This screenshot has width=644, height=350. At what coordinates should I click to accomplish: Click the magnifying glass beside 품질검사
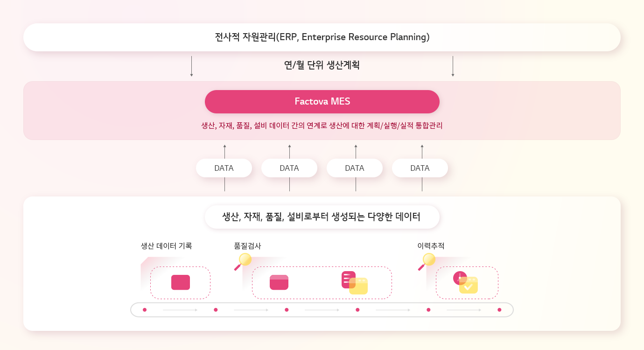pyautogui.click(x=243, y=261)
